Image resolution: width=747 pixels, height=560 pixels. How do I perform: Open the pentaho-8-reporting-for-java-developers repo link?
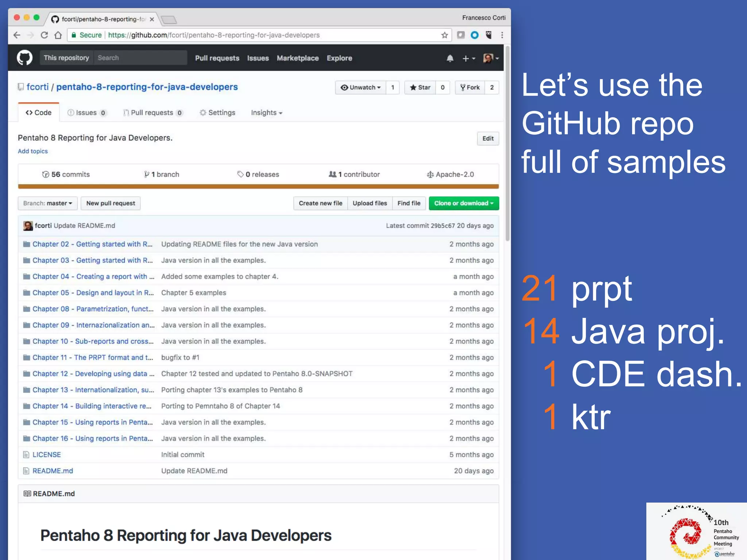147,87
